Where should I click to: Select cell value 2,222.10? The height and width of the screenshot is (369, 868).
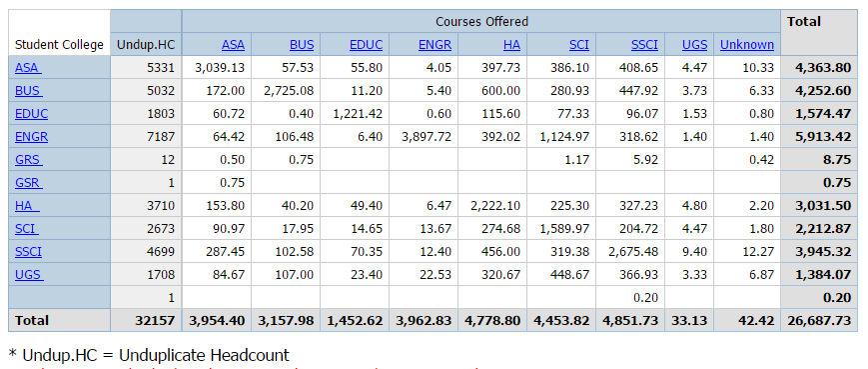pyautogui.click(x=495, y=206)
